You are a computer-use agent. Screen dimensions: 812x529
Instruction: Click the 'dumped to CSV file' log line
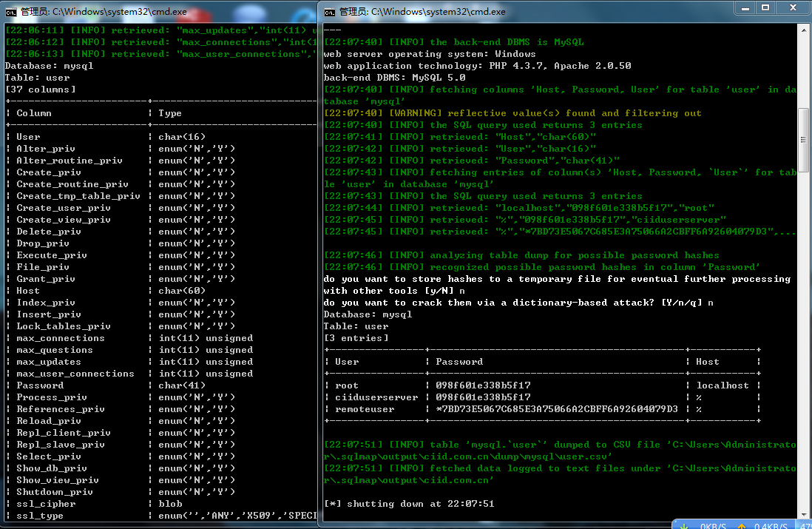(x=561, y=451)
